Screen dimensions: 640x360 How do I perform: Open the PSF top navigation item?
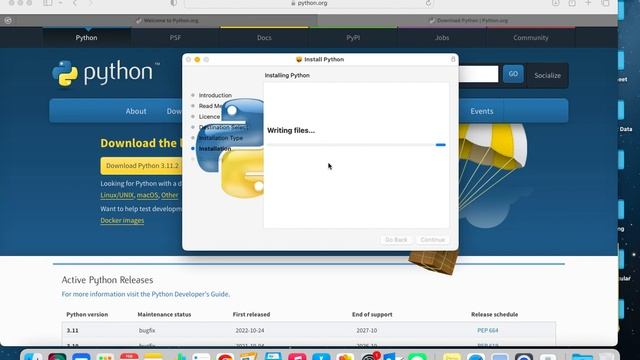tap(175, 38)
